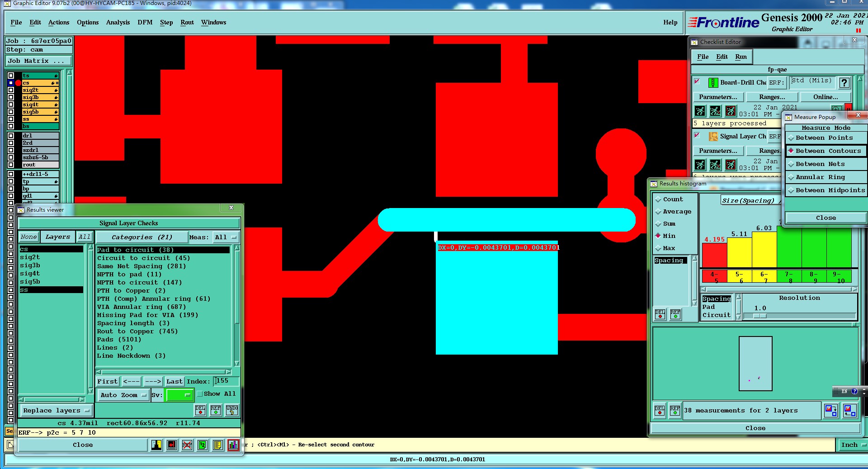Click the red 4-5 histogram range swatch
Image resolution: width=868 pixels, height=469 pixels.
pyautogui.click(x=714, y=276)
